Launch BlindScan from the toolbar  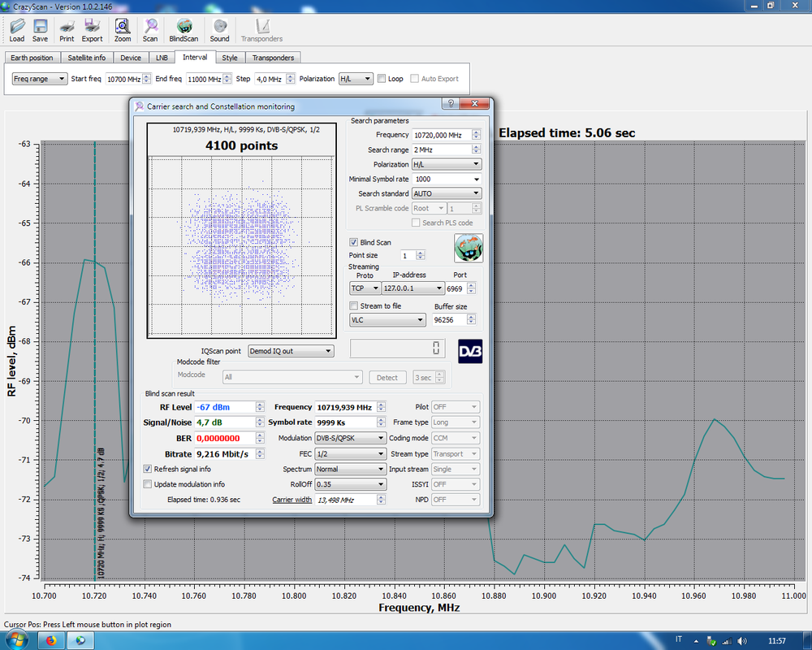coord(184,30)
